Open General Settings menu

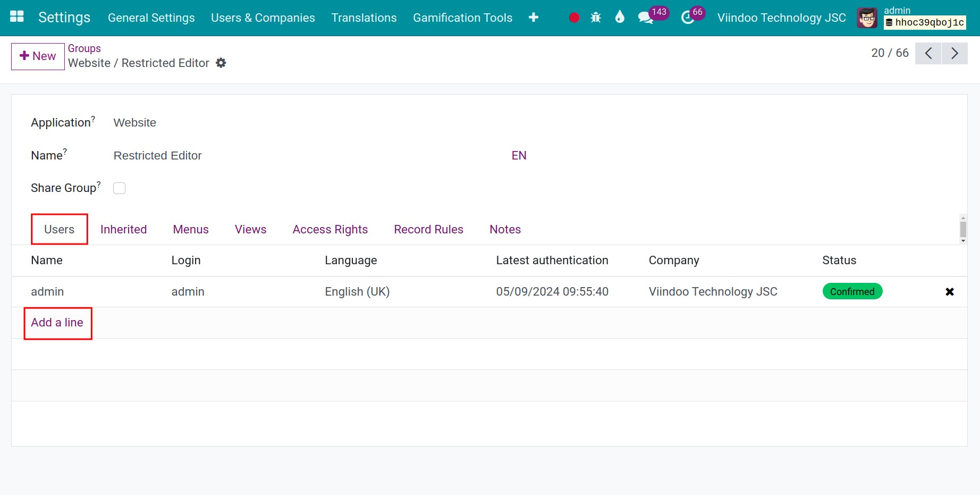click(x=151, y=18)
